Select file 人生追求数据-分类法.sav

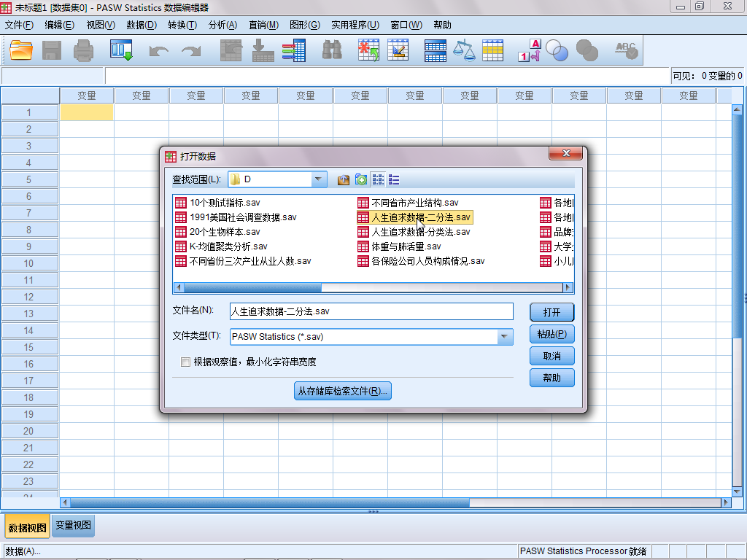[414, 232]
